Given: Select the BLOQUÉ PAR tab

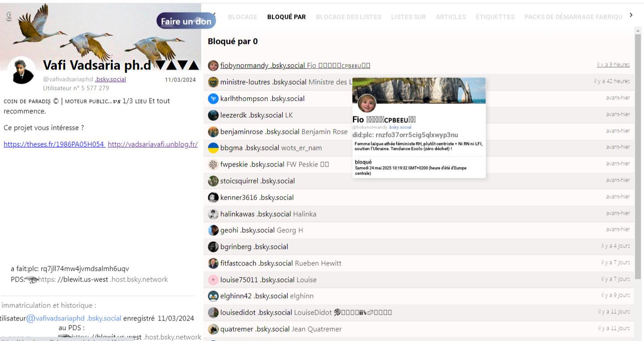Looking at the screenshot, I should (287, 17).
